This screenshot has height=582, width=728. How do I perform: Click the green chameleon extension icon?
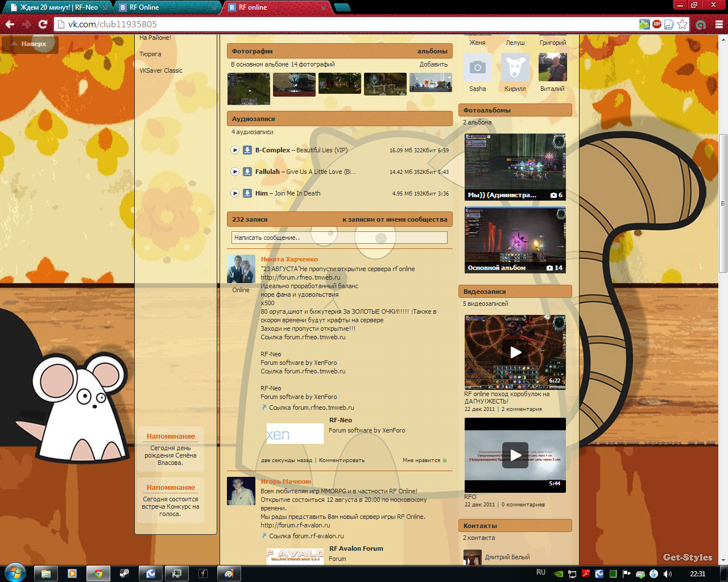click(x=644, y=24)
